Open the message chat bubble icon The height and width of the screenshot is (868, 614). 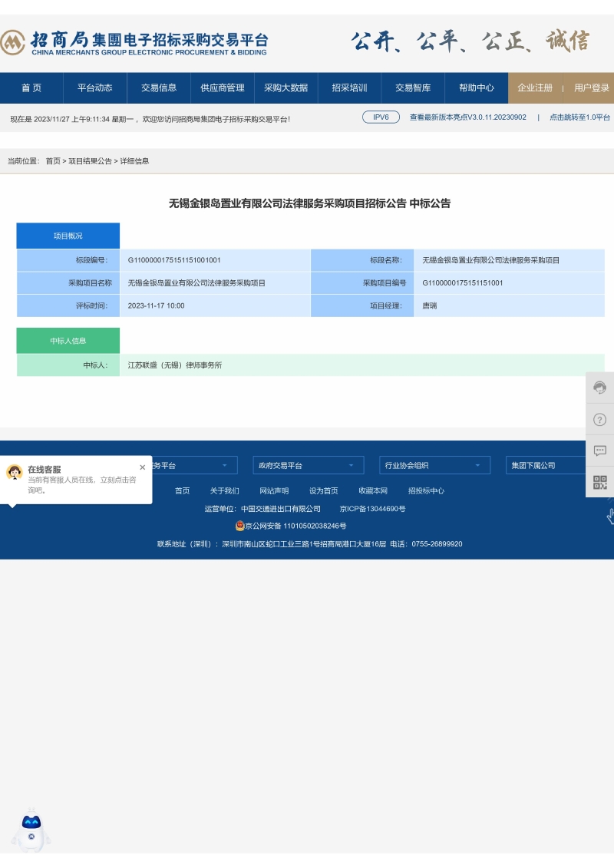point(600,451)
